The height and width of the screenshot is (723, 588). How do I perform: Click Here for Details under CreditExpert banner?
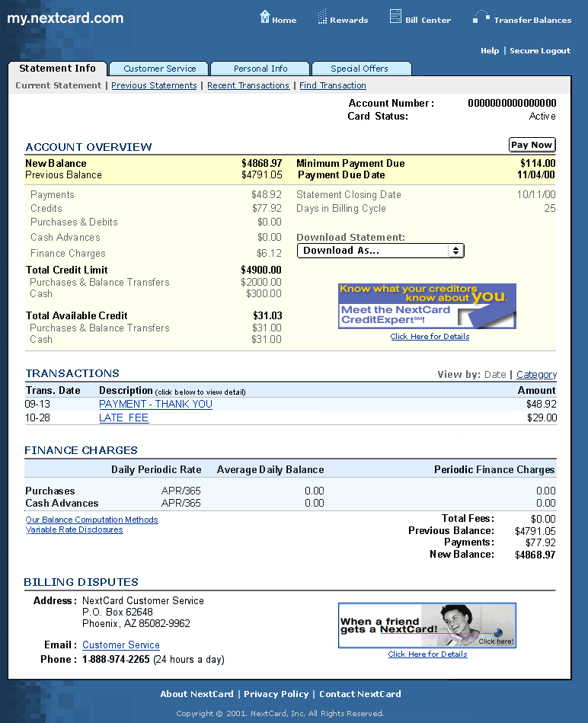(430, 337)
